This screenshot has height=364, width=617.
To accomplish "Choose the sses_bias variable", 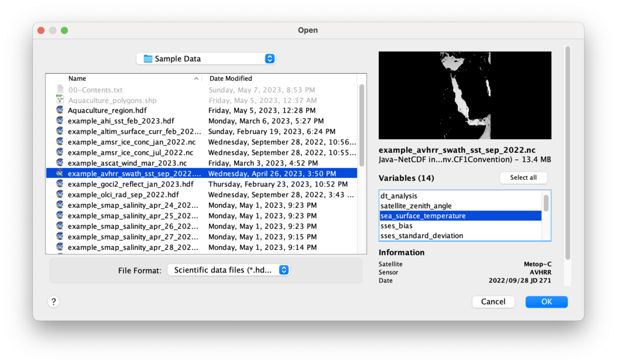I will click(x=396, y=226).
